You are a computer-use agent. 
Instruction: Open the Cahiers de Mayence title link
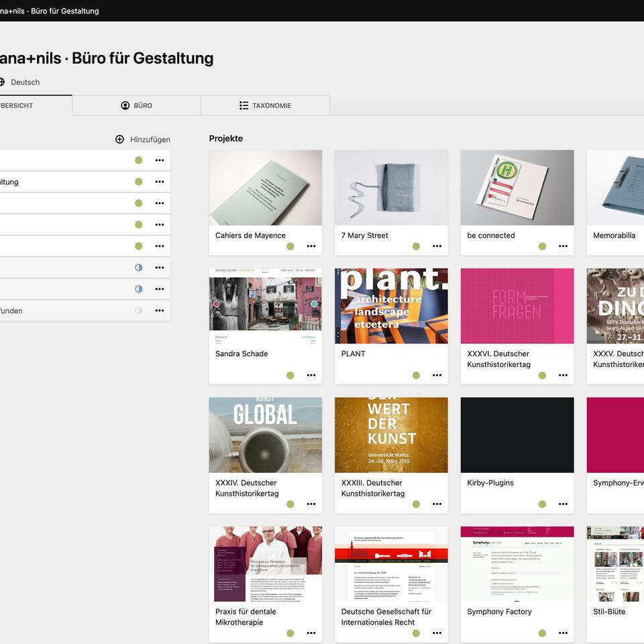point(250,235)
